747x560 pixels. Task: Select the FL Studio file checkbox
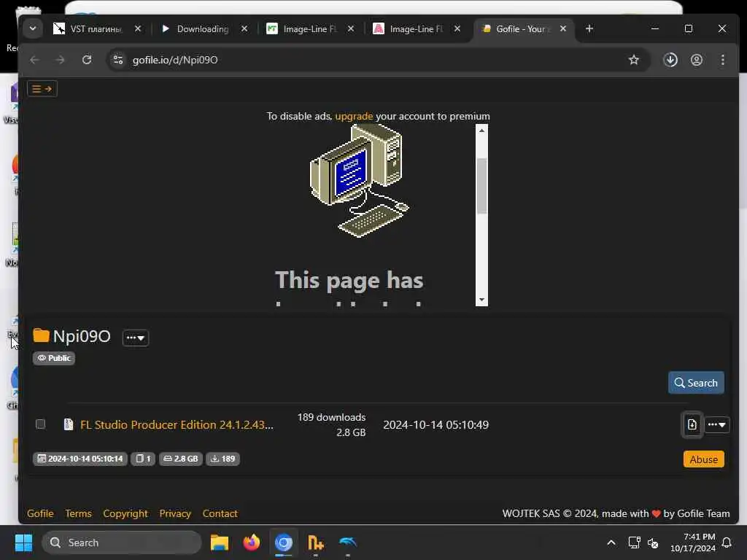point(41,424)
